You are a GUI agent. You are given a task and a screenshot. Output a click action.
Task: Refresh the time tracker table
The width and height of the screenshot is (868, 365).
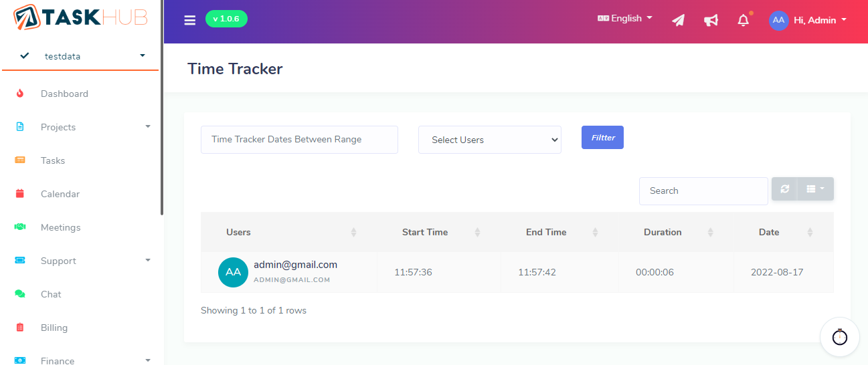click(784, 189)
